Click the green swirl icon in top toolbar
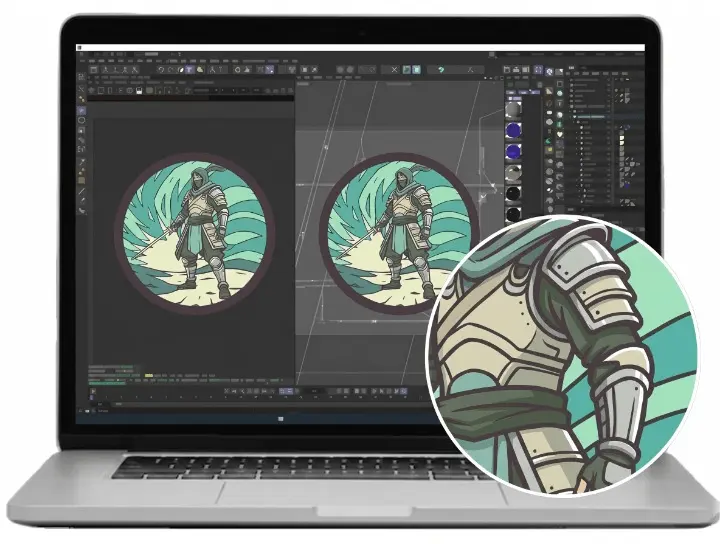The width and height of the screenshot is (720, 544). pyautogui.click(x=441, y=69)
